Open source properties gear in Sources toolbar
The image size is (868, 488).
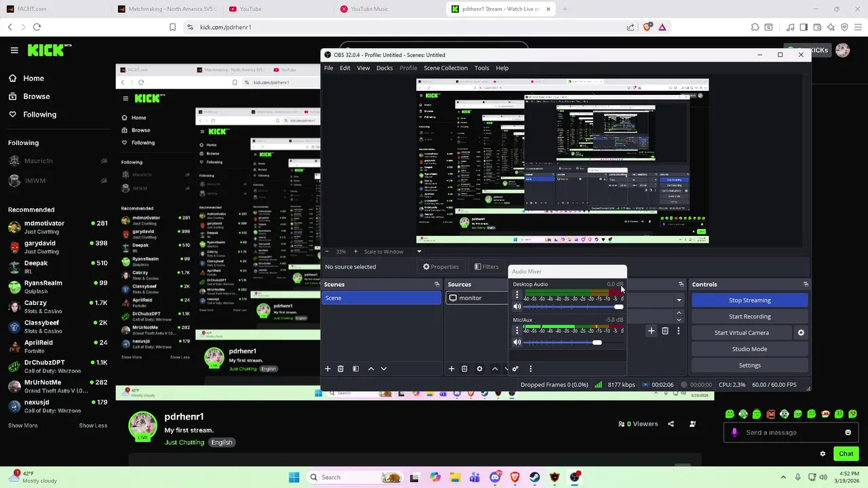point(479,369)
